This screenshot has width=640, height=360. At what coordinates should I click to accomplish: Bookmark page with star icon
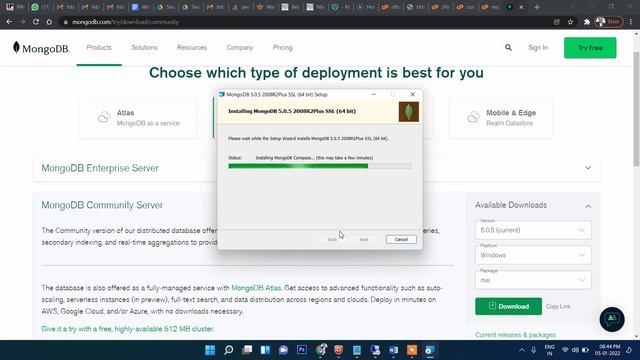[571, 22]
